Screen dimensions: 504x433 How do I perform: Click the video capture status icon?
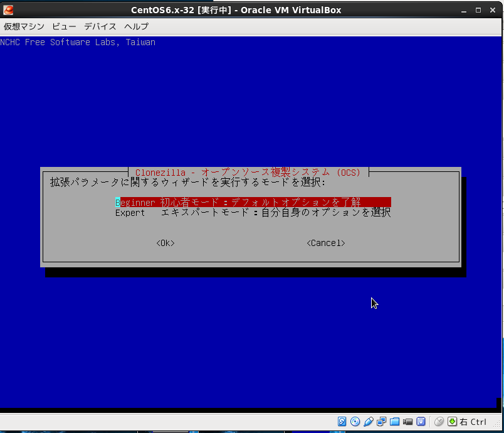click(x=408, y=422)
